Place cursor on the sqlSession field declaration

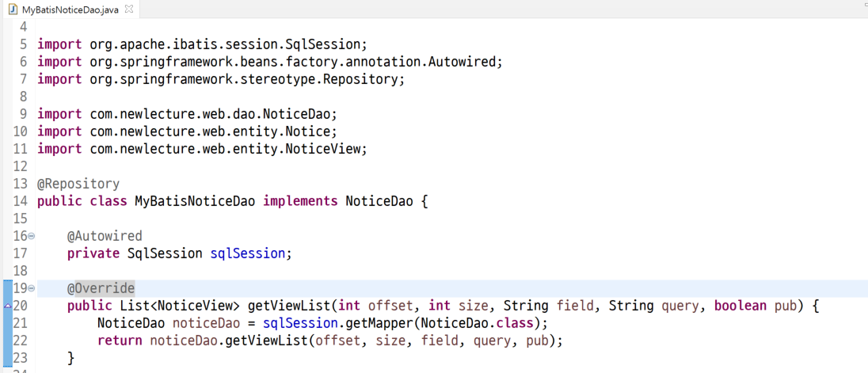pos(247,253)
